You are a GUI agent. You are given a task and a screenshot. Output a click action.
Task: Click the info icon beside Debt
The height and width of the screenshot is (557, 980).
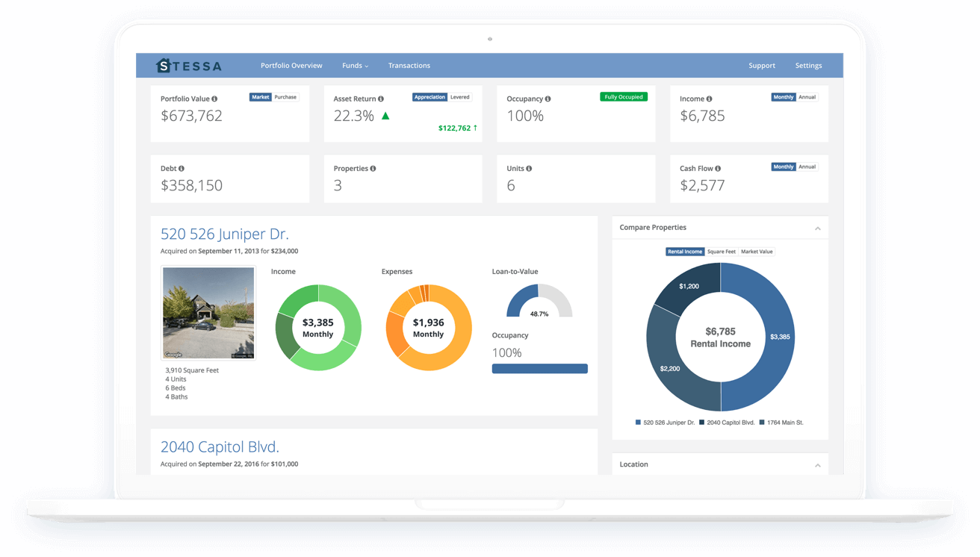[x=182, y=169]
